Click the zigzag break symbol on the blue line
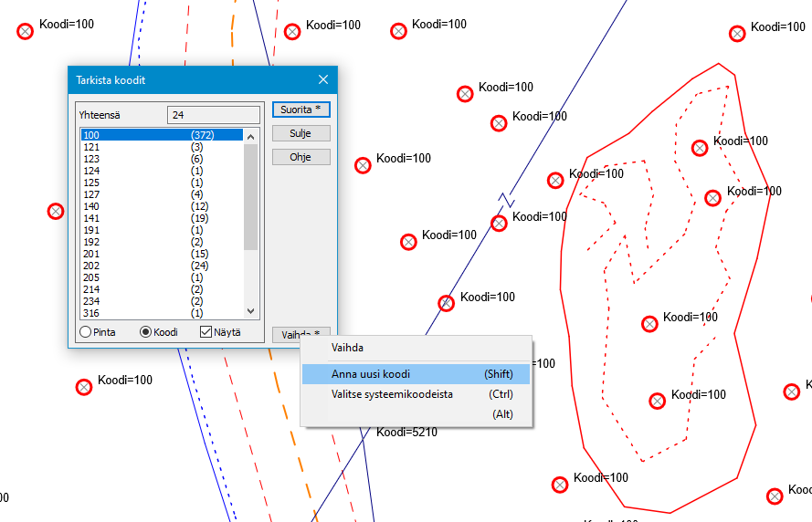812x522 pixels. 506,199
